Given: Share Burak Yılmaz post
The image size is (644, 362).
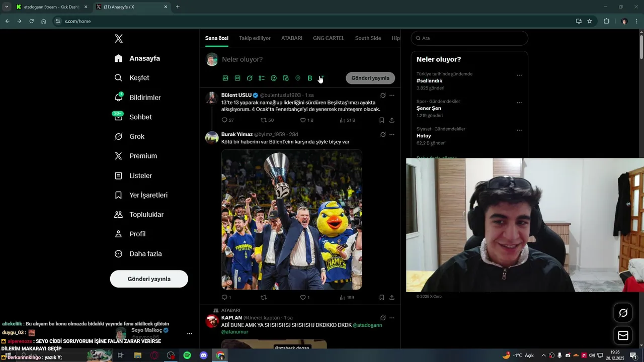Looking at the screenshot, I should click(392, 298).
